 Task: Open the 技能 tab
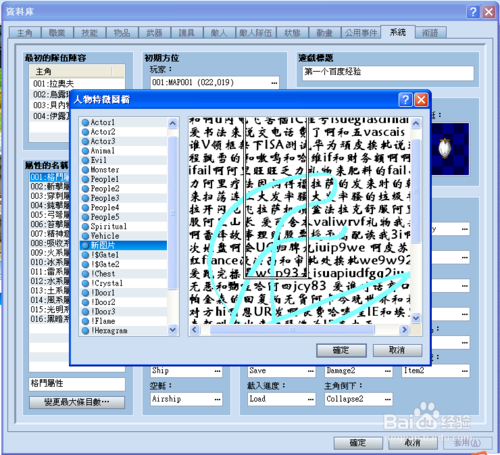(x=89, y=33)
